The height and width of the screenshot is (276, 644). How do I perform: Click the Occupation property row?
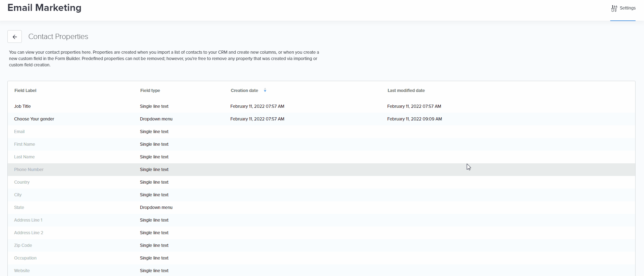pos(25,258)
